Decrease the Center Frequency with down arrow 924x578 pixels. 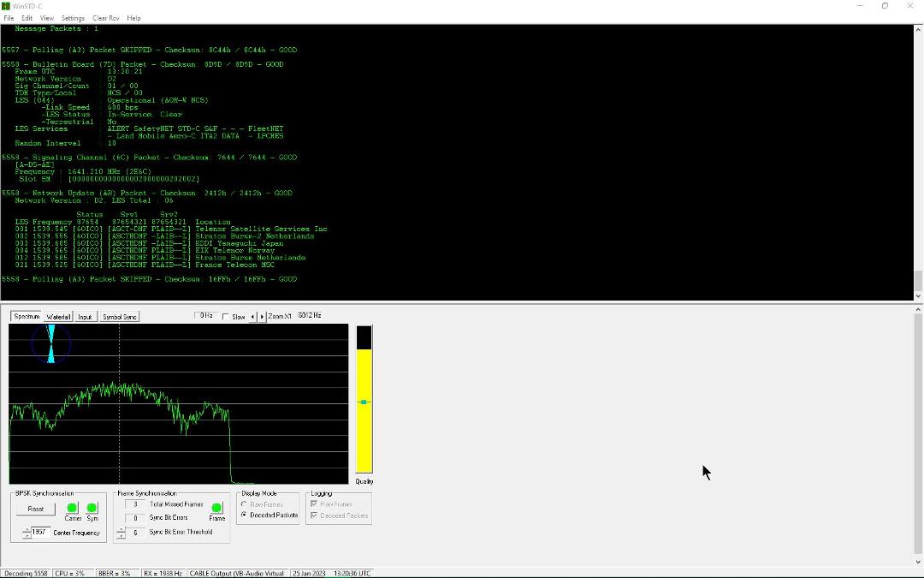(x=27, y=535)
